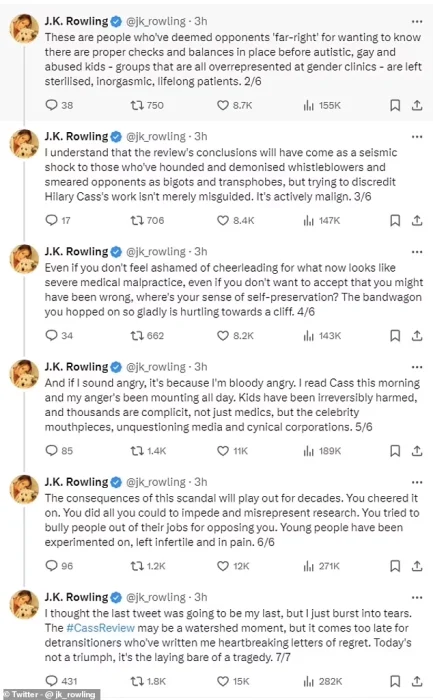The width and height of the screenshot is (433, 700).
Task: Retweet the 3/6 tweet showing 706 retweets
Action: pos(147,221)
